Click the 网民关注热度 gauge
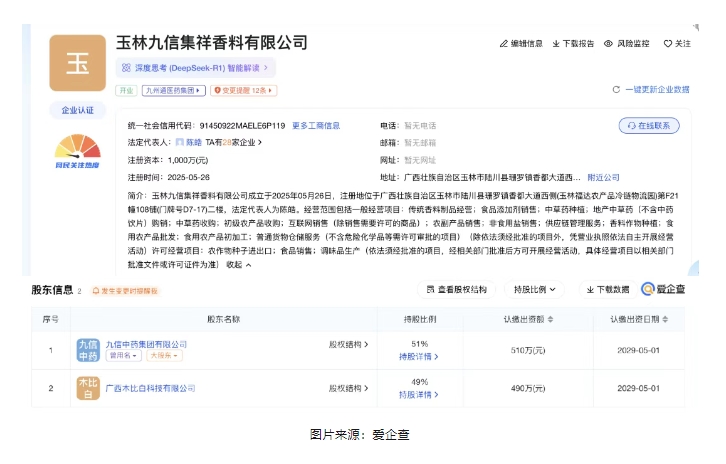The width and height of the screenshot is (726, 464). point(77,151)
